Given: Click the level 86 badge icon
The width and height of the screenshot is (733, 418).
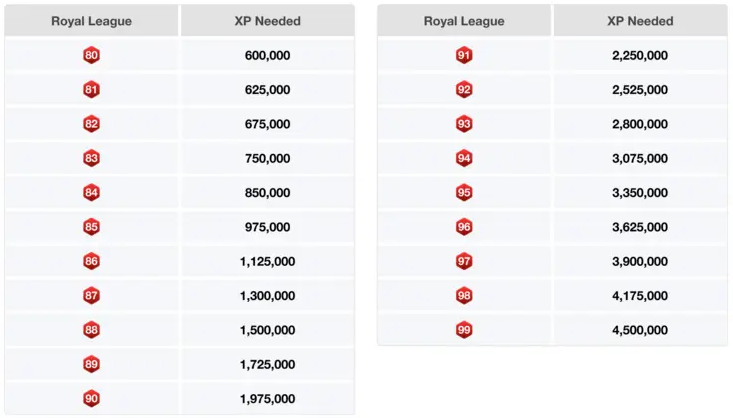Looking at the screenshot, I should [x=91, y=261].
